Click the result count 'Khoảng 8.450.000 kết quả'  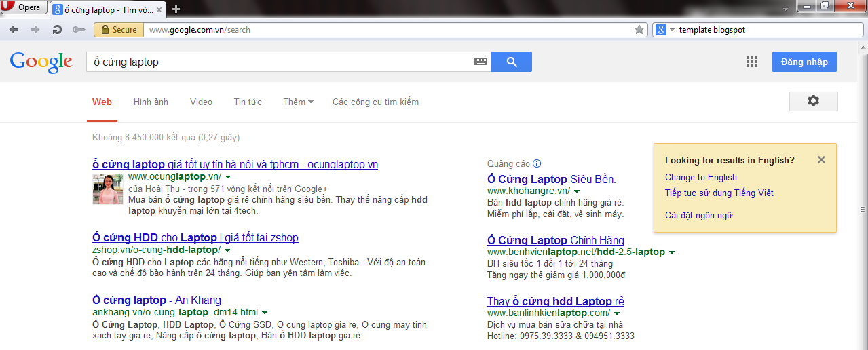point(145,138)
